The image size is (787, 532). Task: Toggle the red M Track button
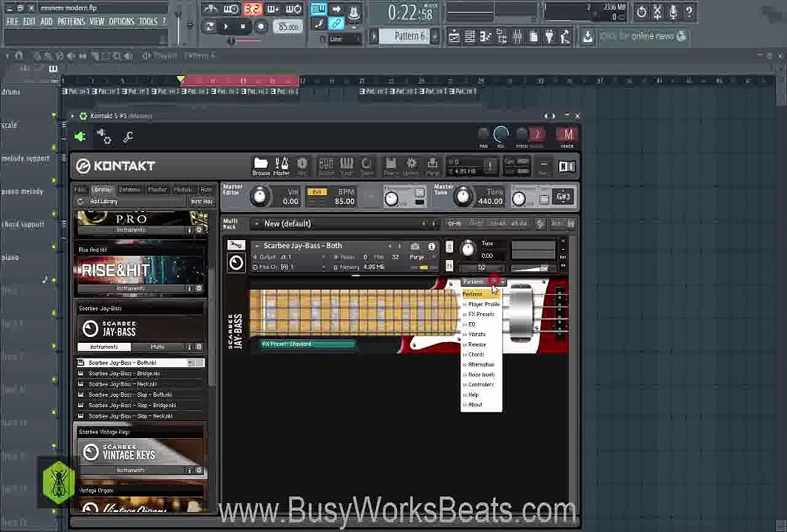coord(568,134)
